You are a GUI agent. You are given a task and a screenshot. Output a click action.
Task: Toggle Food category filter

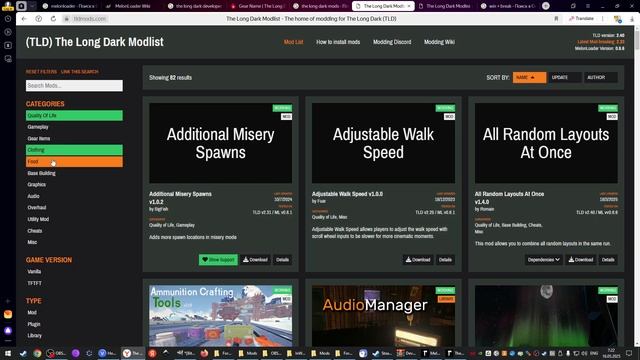coord(74,162)
